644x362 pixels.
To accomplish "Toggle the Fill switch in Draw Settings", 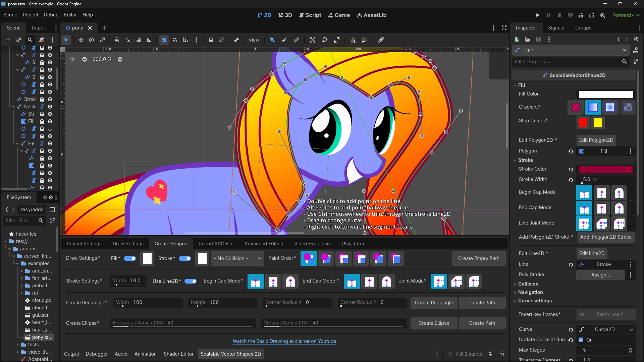I will (130, 258).
